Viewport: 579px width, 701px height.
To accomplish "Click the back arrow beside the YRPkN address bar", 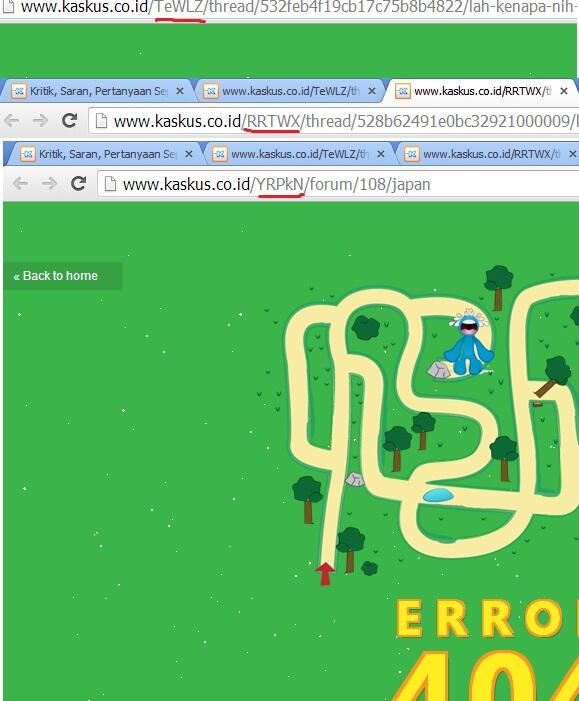I will coord(21,184).
